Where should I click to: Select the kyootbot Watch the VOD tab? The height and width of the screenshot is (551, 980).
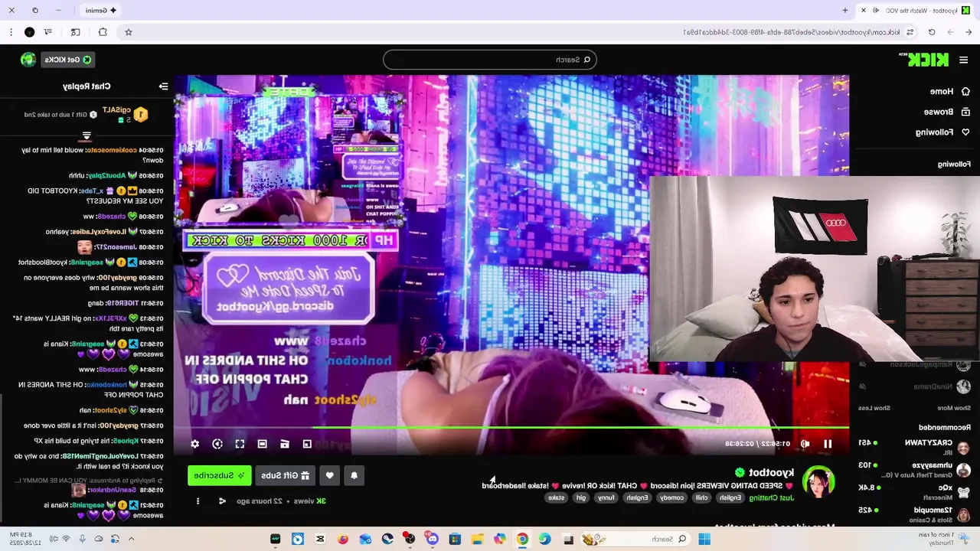916,11
